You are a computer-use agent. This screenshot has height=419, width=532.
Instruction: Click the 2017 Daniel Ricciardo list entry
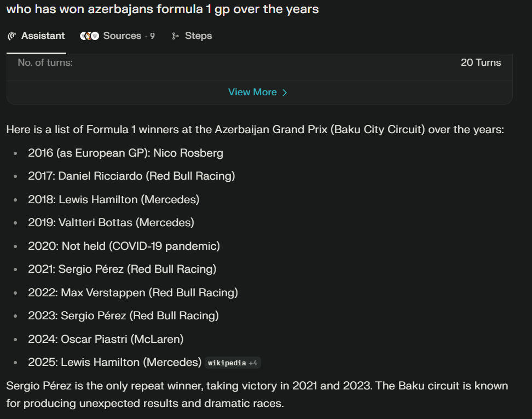click(131, 176)
